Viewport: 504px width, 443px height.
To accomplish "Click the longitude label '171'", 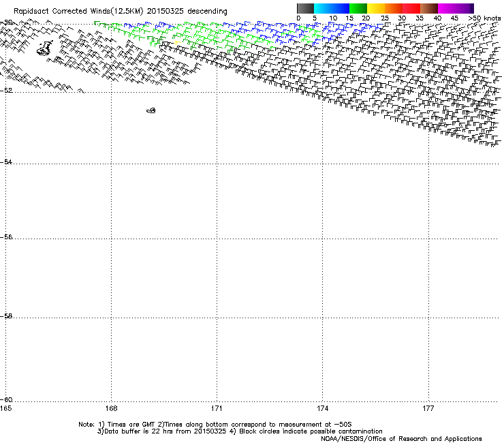I will tap(217, 408).
